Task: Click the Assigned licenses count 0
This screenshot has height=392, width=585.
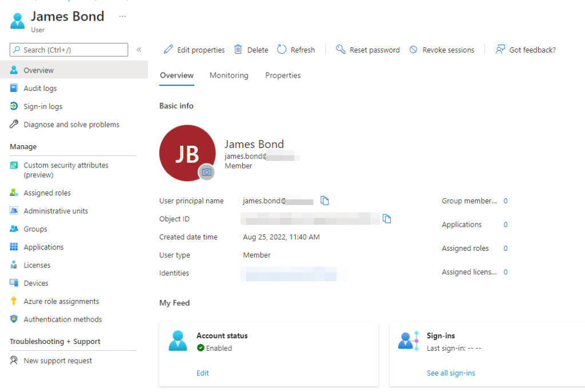Action: coord(506,272)
